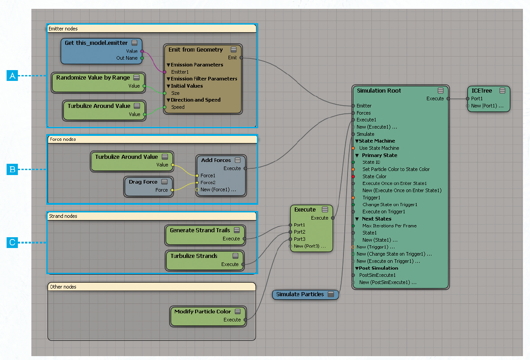530x360 pixels.
Task: Select the Force2 input port
Action: click(x=197, y=183)
